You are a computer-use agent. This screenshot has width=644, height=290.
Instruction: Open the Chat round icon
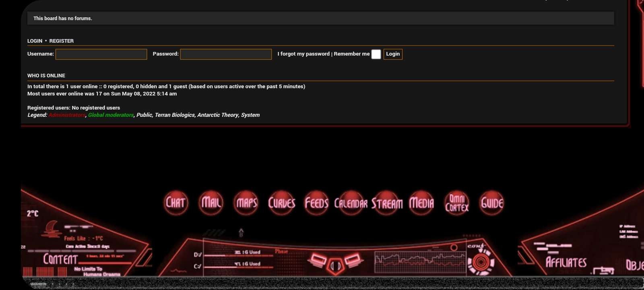175,203
